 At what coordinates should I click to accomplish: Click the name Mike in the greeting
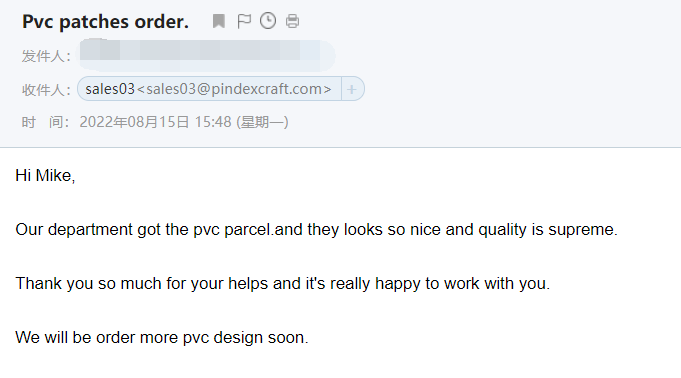53,176
